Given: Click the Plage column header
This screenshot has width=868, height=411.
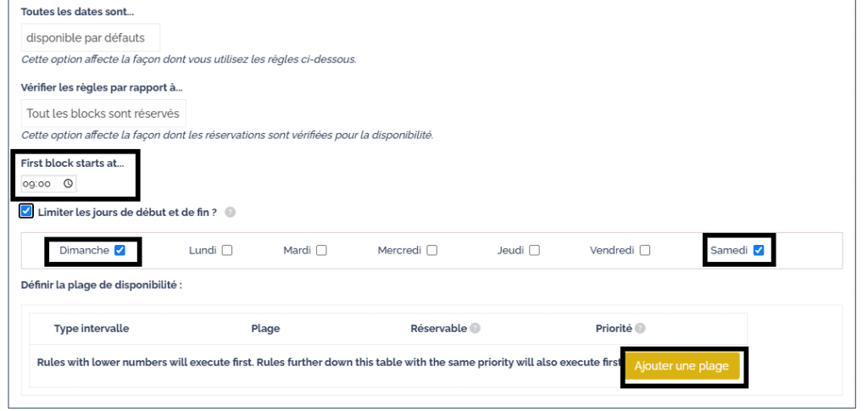Looking at the screenshot, I should pyautogui.click(x=265, y=329).
